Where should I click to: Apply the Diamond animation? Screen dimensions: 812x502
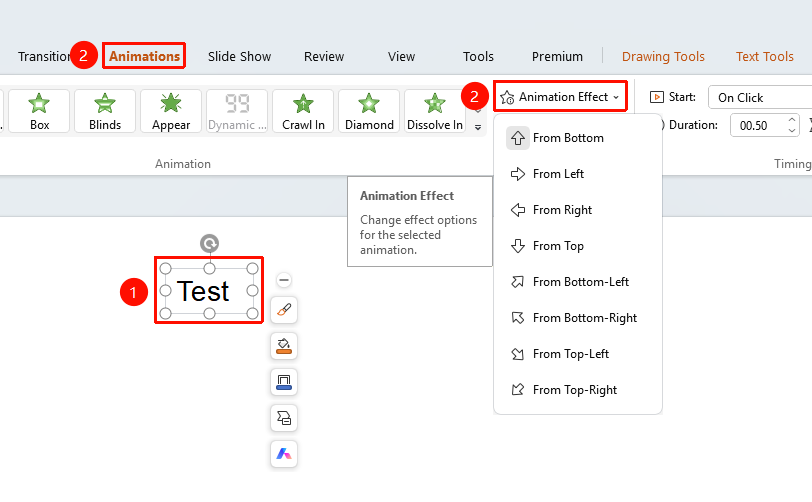[x=369, y=111]
